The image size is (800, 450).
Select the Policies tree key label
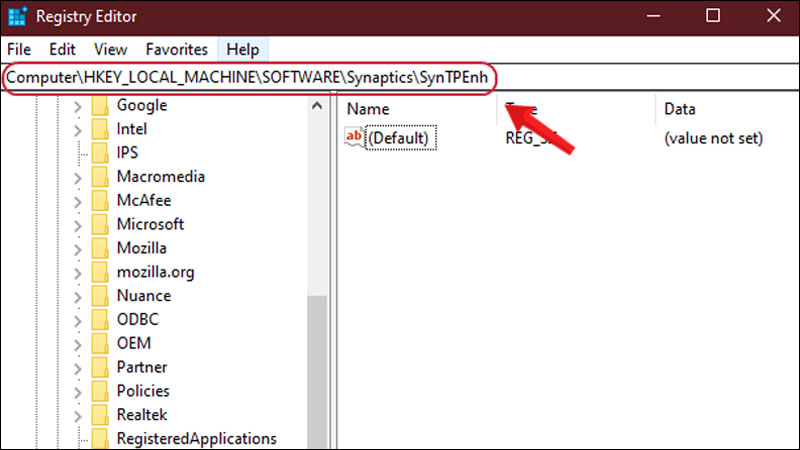click(143, 391)
